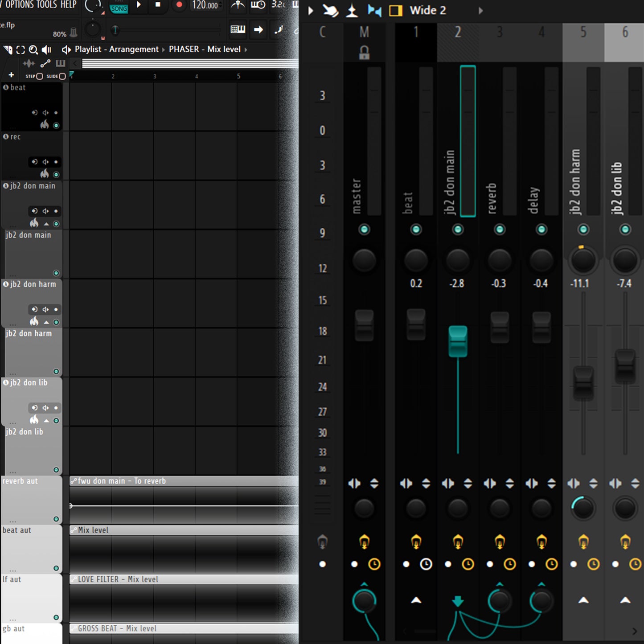Select mixer track 5 header
Screen dimensions: 644x644
pos(583,42)
